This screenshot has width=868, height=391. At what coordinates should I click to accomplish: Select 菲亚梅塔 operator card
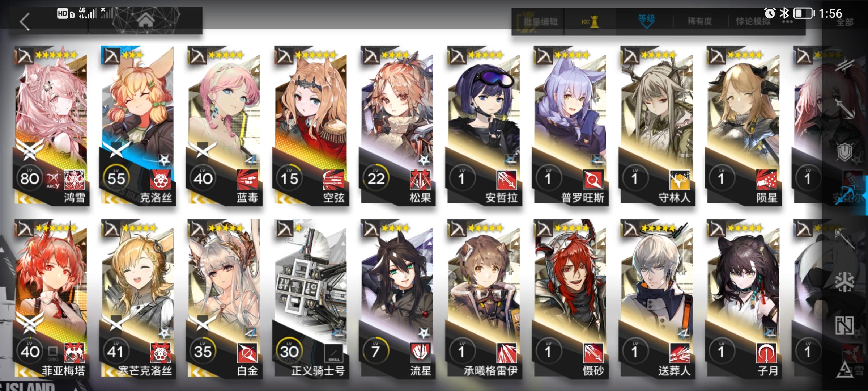pos(51,299)
